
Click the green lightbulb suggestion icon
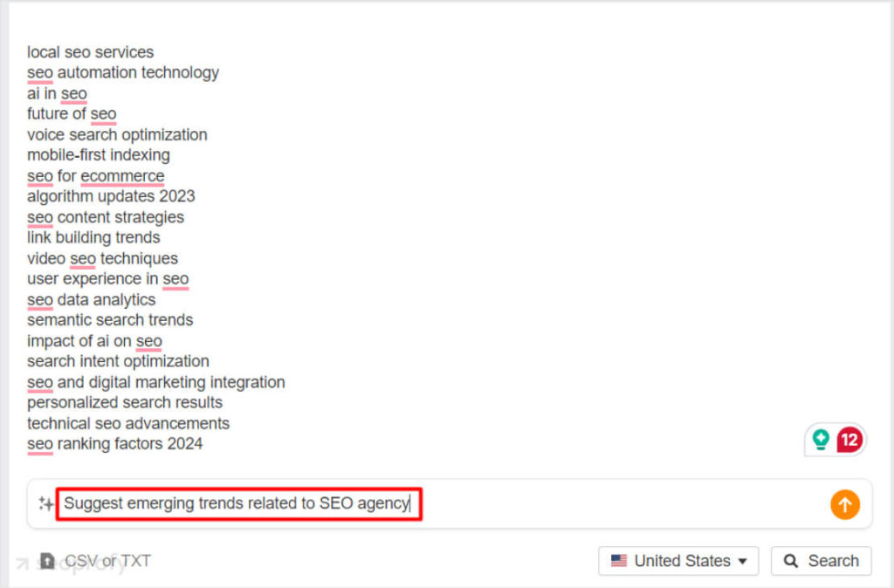[821, 440]
